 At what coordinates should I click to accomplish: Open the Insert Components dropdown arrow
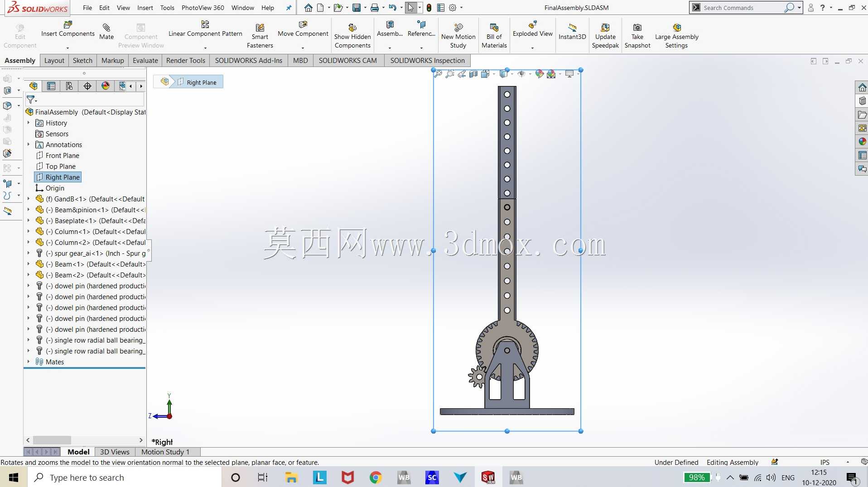pyautogui.click(x=68, y=48)
